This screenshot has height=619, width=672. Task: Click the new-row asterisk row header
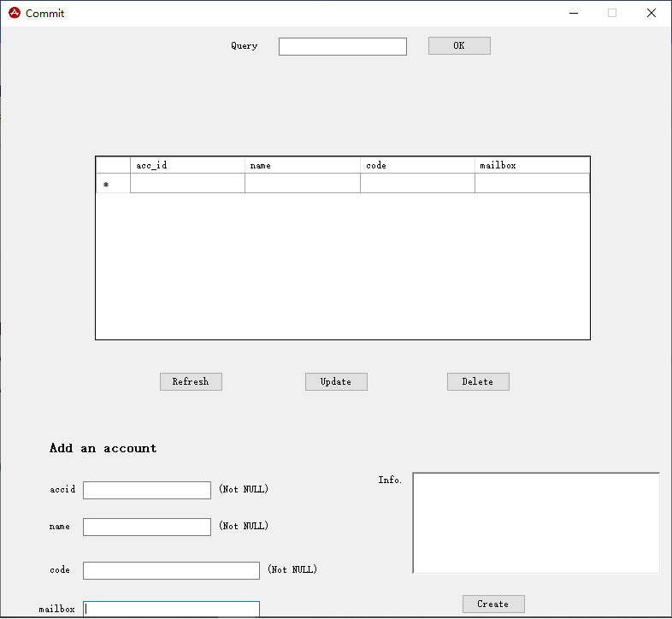click(113, 184)
